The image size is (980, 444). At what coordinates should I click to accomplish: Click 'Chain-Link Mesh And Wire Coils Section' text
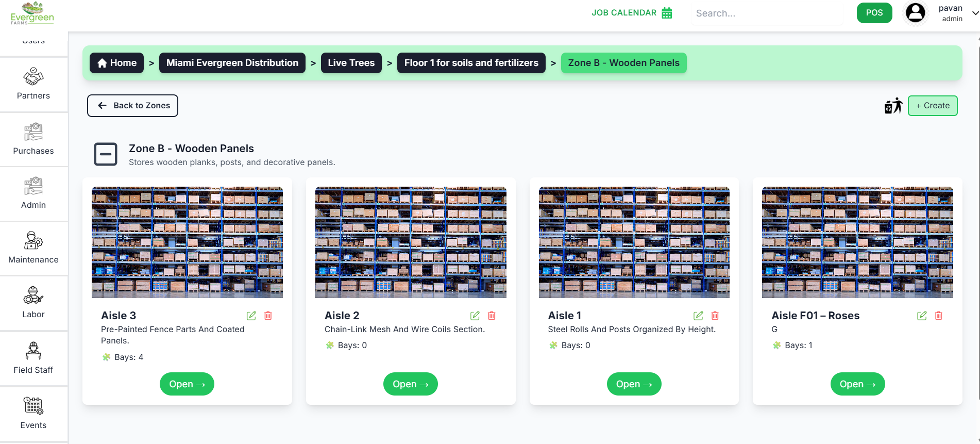(x=404, y=330)
